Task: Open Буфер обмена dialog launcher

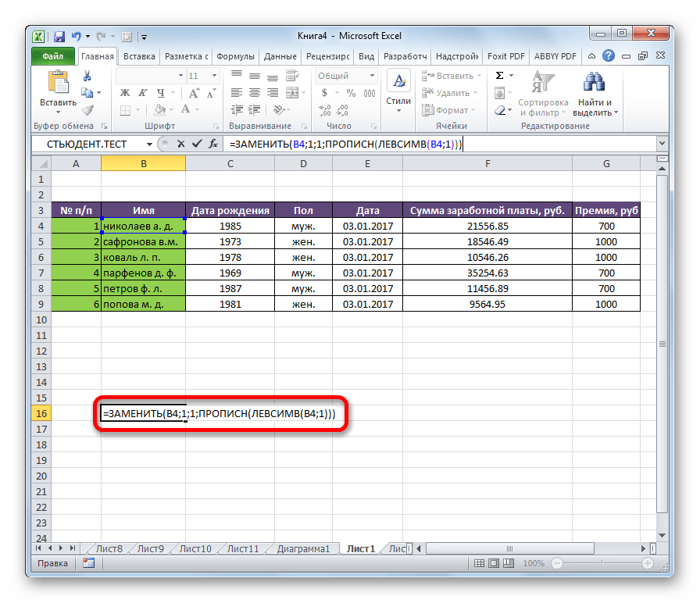Action: pos(105,127)
